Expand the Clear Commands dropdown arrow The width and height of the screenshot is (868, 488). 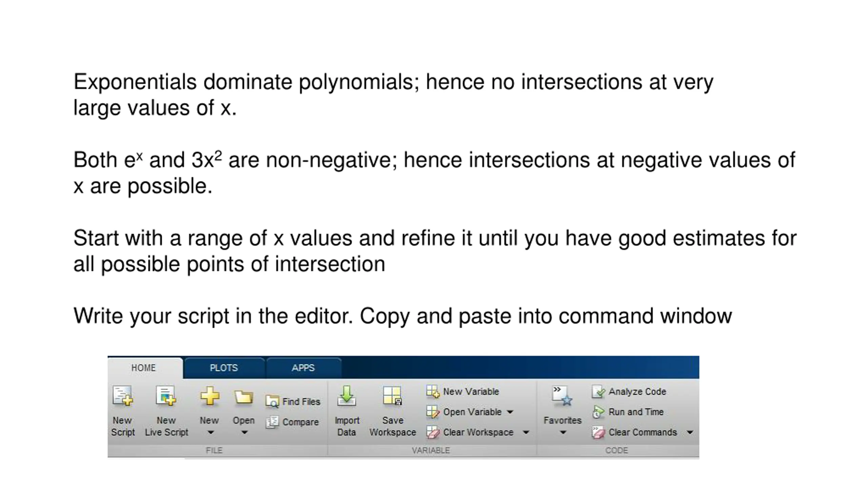pyautogui.click(x=690, y=432)
